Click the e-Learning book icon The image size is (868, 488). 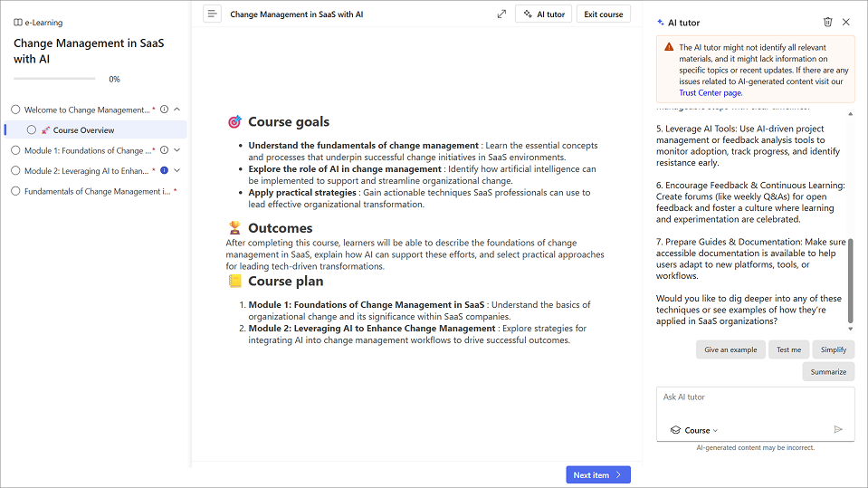18,23
